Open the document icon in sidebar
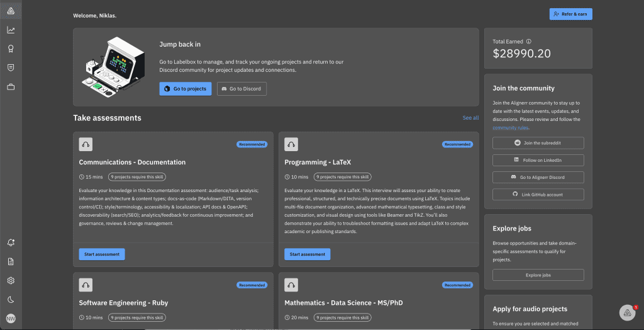This screenshot has height=330, width=644. coord(11,261)
